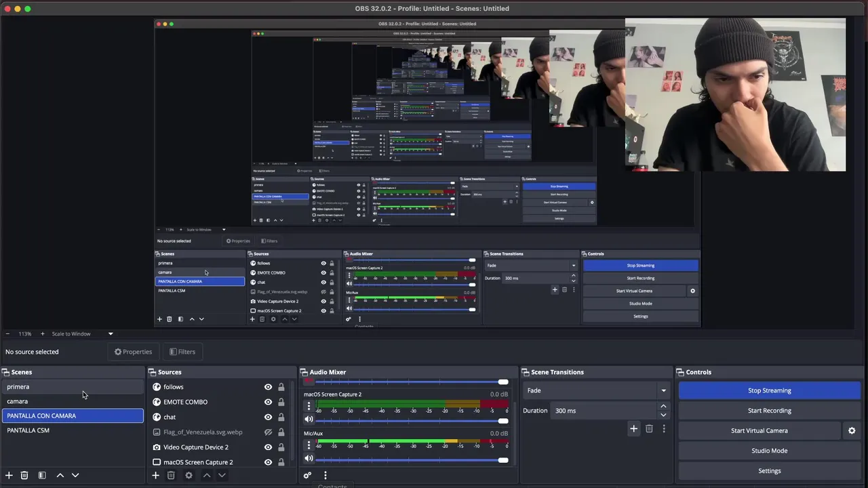The width and height of the screenshot is (868, 488).
Task: Open the Scale to Window dropdown
Action: coord(81,333)
